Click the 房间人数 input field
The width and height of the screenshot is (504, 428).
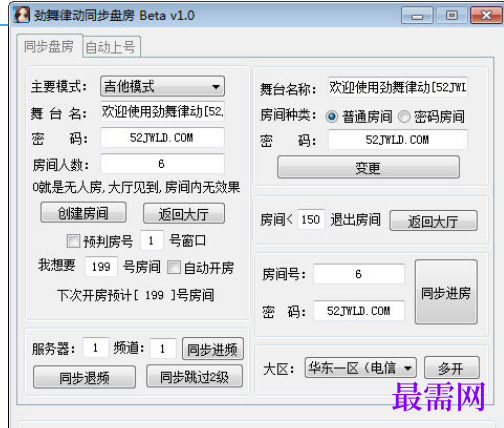162,164
